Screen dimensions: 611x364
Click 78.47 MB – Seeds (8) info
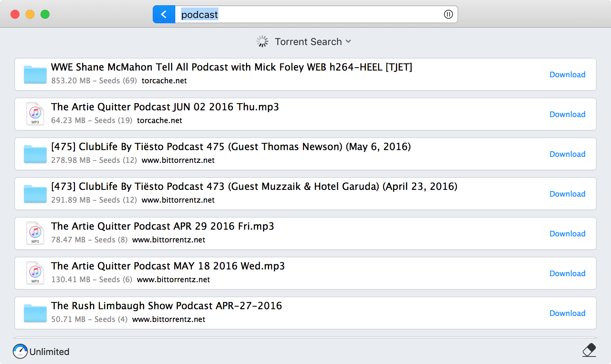point(89,240)
